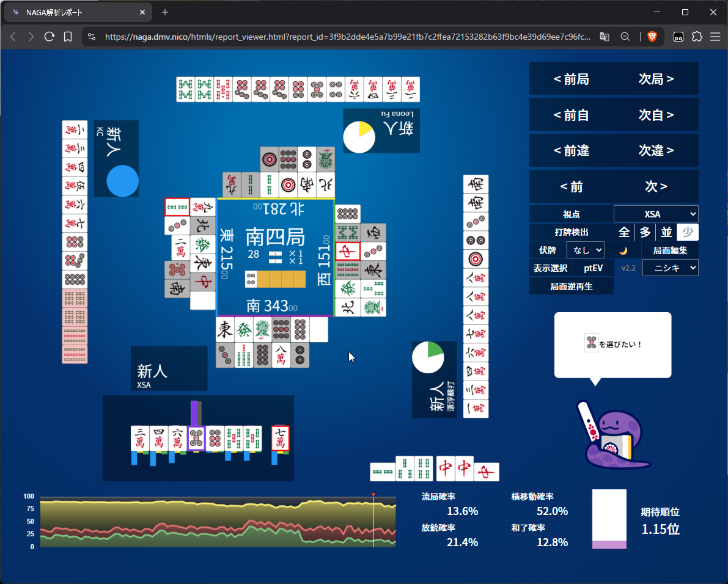Open the 視点 XSA dropdown
The width and height of the screenshot is (728, 584).
coord(656,214)
